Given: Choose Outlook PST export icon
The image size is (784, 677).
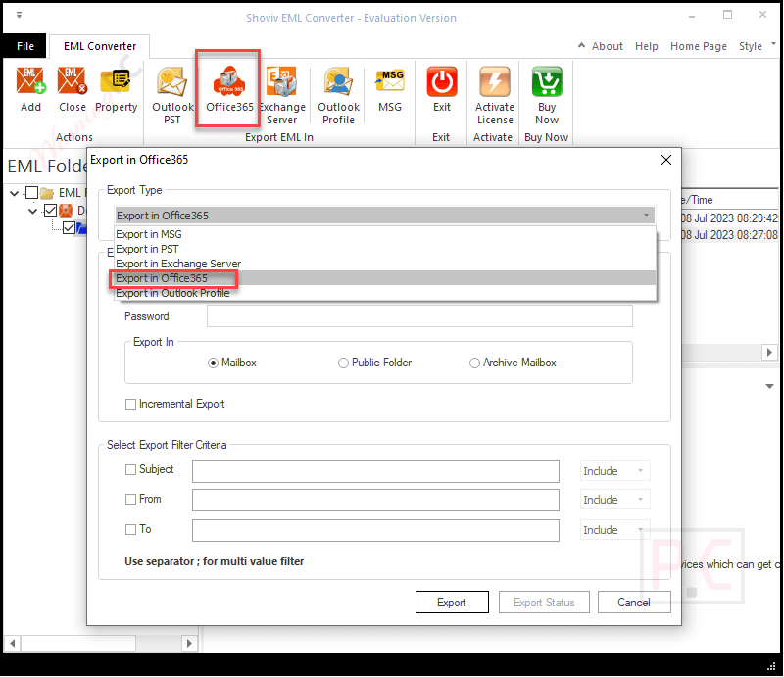Looking at the screenshot, I should pos(172,81).
